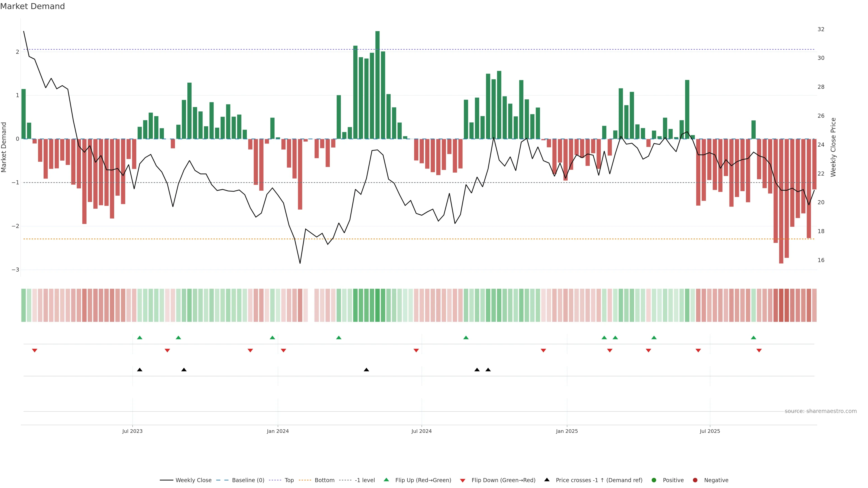Click the rightmost red flip-down triangle marker
Image resolution: width=868 pixels, height=488 pixels.
(x=759, y=351)
